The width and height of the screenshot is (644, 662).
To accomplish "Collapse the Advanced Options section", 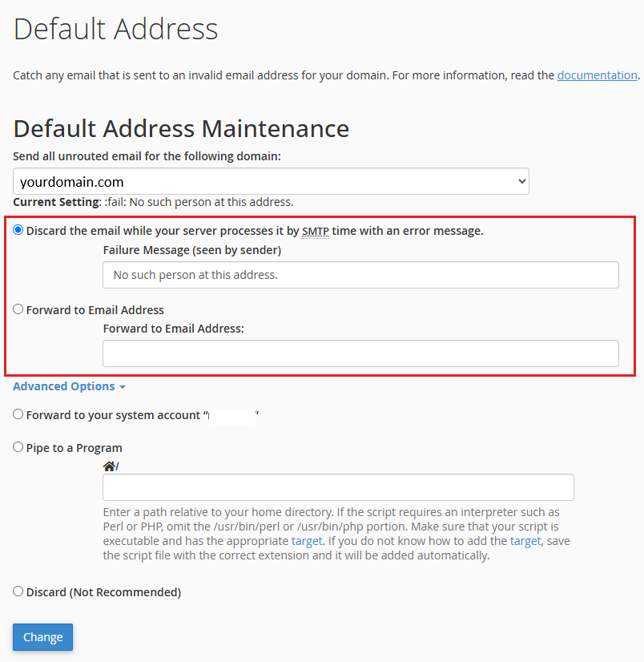I will coord(69,386).
